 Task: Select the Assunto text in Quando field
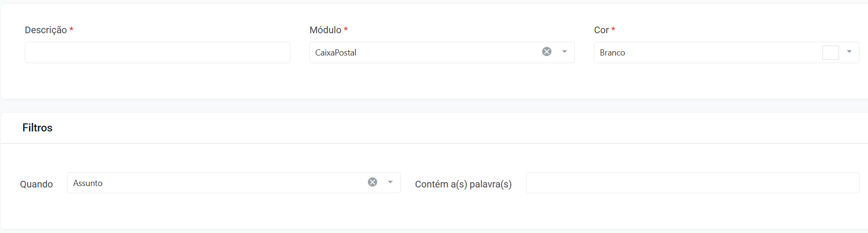click(x=88, y=183)
